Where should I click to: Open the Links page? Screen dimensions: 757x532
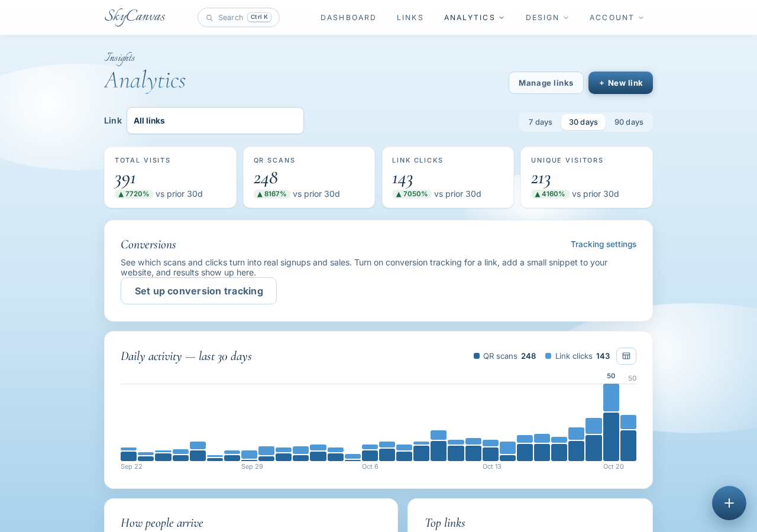pos(410,18)
